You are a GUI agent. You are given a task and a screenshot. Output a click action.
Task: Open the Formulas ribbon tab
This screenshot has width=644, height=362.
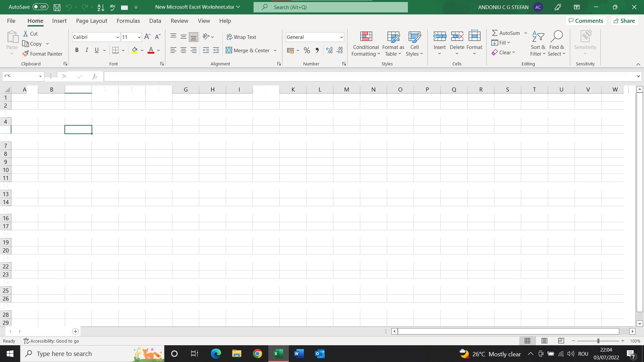click(x=128, y=21)
